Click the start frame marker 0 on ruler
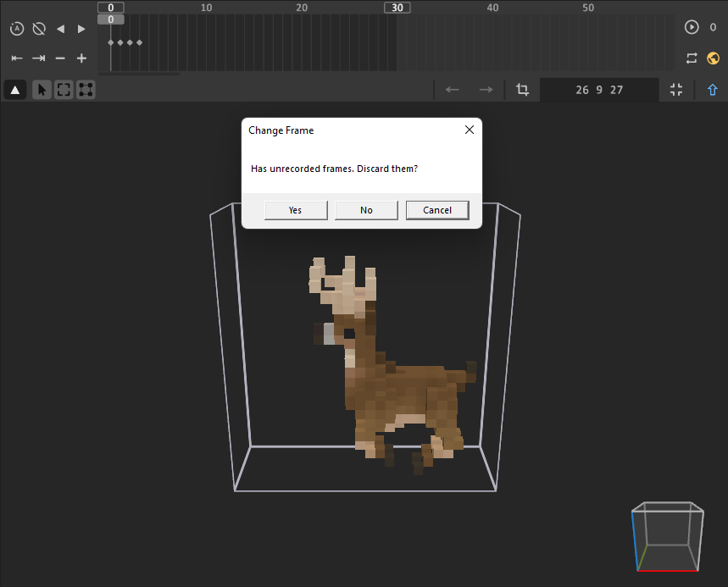Image resolution: width=728 pixels, height=587 pixels. [x=110, y=8]
